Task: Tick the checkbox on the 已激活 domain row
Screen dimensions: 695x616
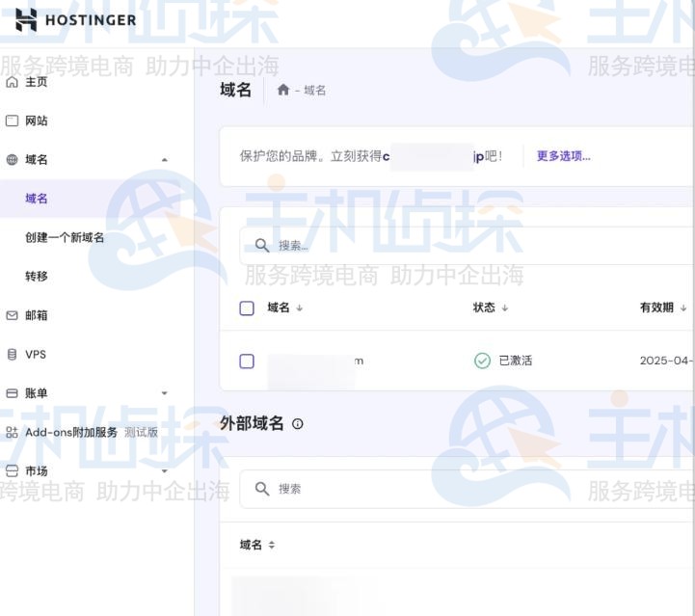Action: (x=247, y=362)
